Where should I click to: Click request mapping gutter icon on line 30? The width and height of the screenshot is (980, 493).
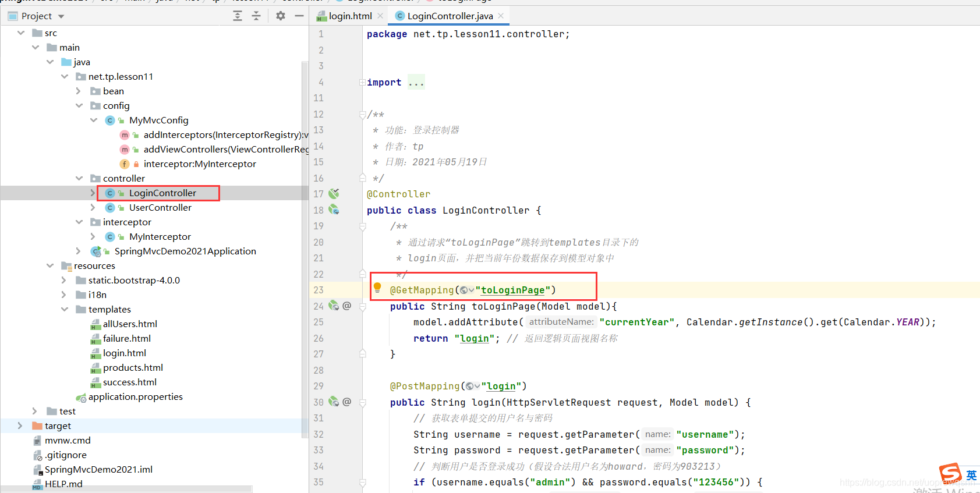(334, 402)
